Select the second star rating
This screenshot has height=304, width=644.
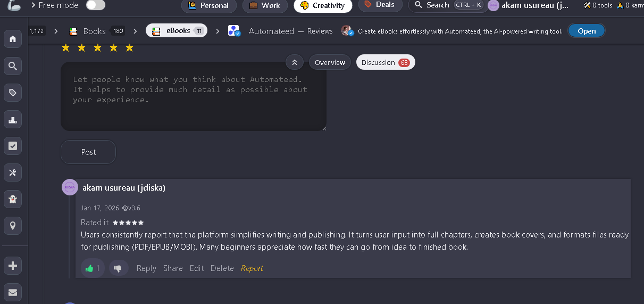tap(81, 48)
